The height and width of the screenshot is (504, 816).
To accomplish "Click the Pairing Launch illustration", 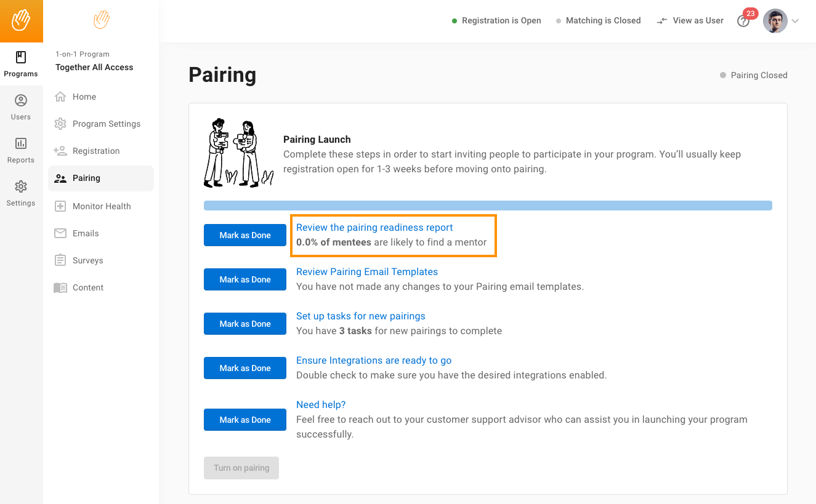I will (239, 153).
